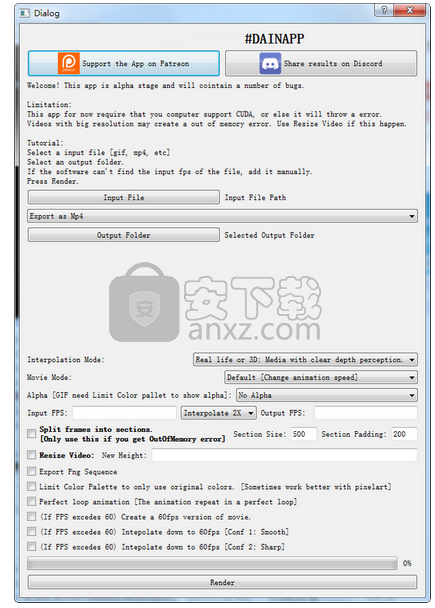The image size is (435, 608).
Task: Click the Output Folder button
Action: coord(124,235)
